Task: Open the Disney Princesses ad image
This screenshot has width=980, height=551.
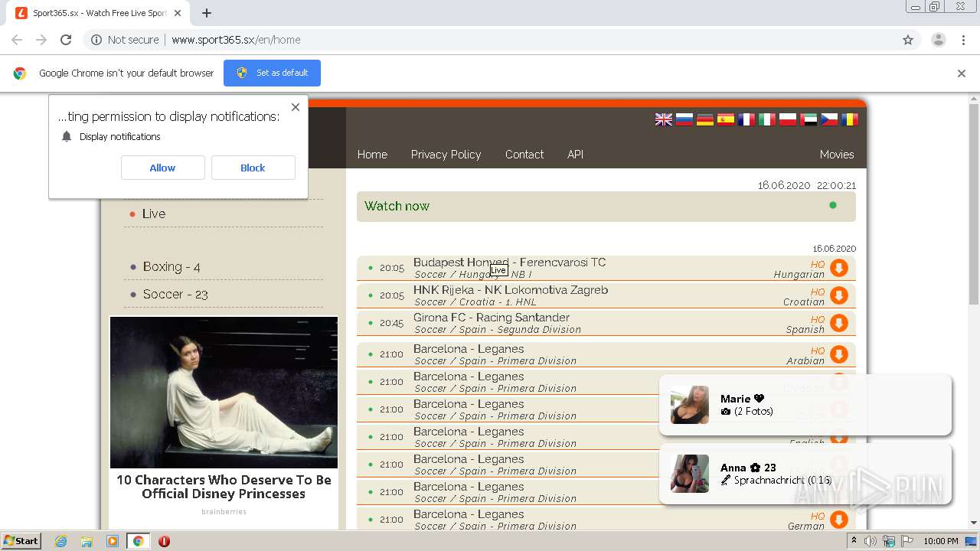Action: click(224, 392)
